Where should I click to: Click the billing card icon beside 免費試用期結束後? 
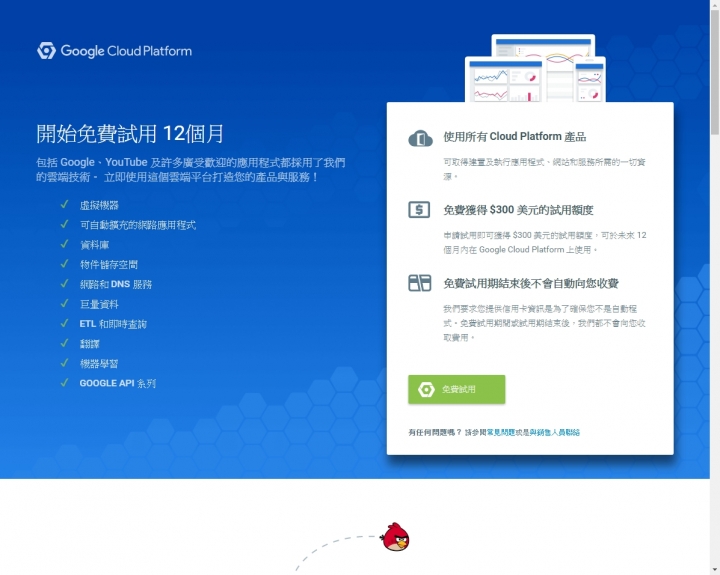tap(420, 283)
